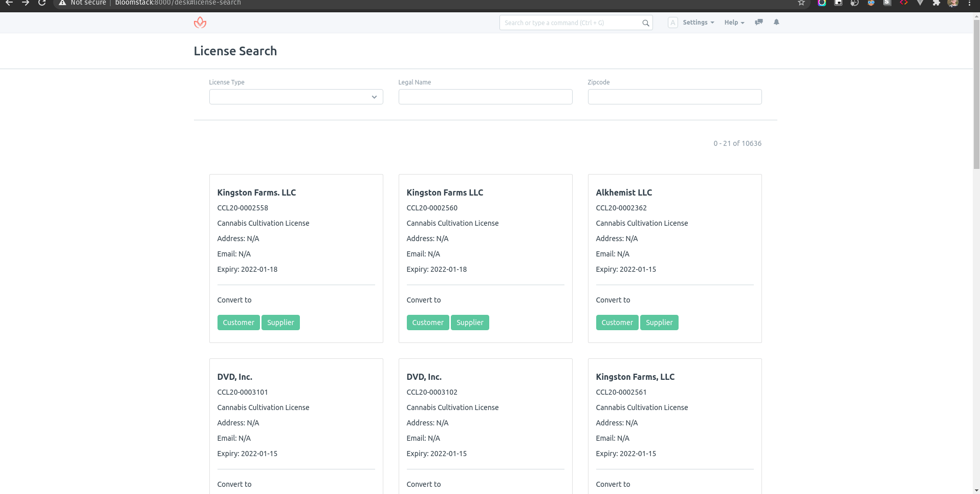Click the Not secure warning icon
This screenshot has height=494, width=980.
click(x=62, y=3)
